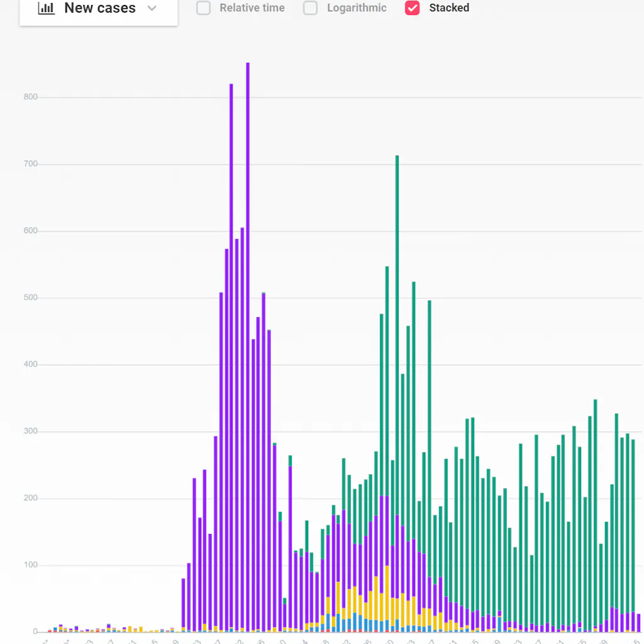Image resolution: width=644 pixels, height=644 pixels.
Task: Click the 400 y-axis label
Action: click(x=30, y=364)
